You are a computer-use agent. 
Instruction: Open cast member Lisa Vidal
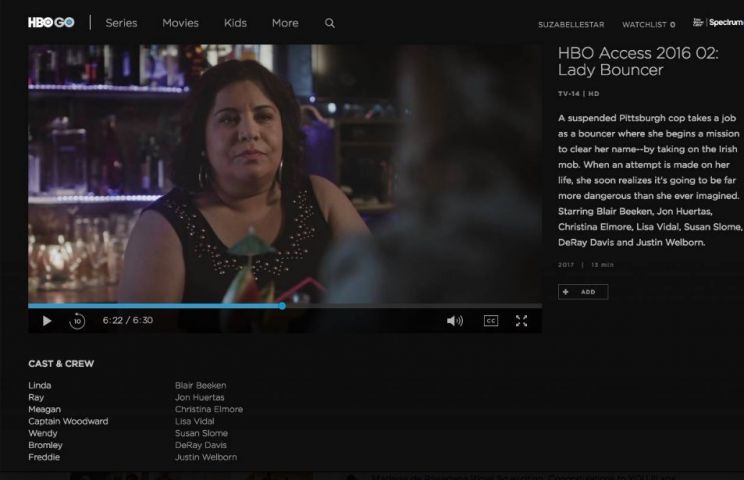pyautogui.click(x=195, y=421)
